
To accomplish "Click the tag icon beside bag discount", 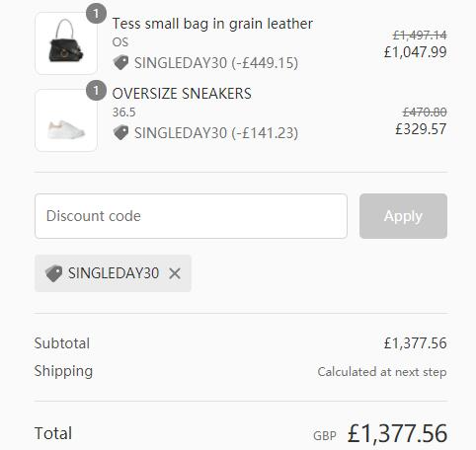I will click(x=120, y=62).
